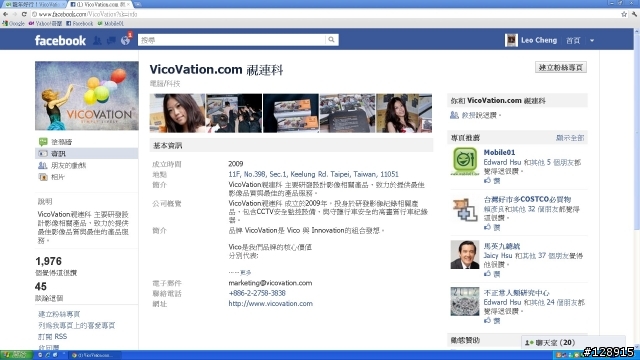Open the VicoVation balloon profile picture
This screenshot has width=640, height=360.
87,96
